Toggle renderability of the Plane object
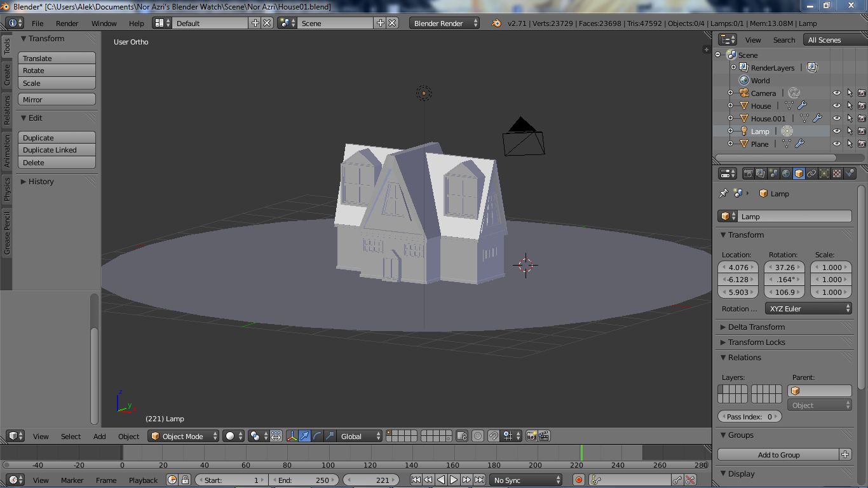The width and height of the screenshot is (868, 488). tap(862, 144)
